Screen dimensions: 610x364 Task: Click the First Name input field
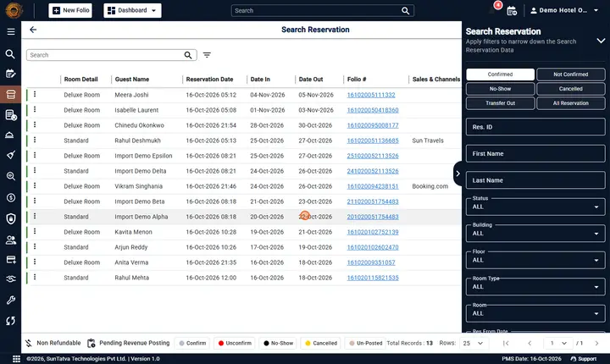[x=535, y=153]
